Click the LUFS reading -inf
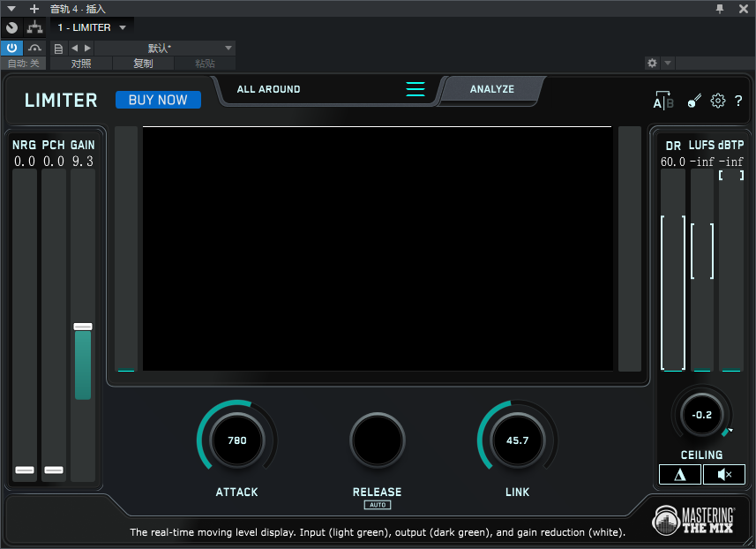This screenshot has width=756, height=549. click(702, 162)
